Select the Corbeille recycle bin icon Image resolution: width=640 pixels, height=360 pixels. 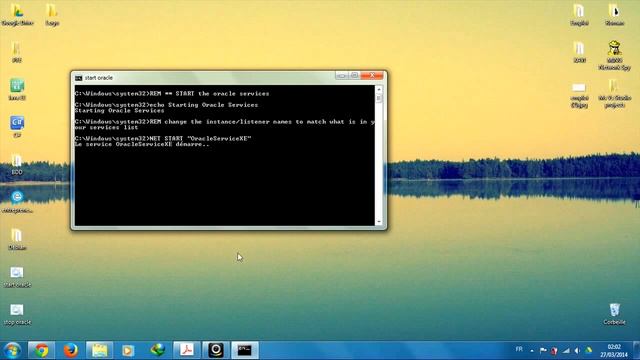tap(614, 314)
